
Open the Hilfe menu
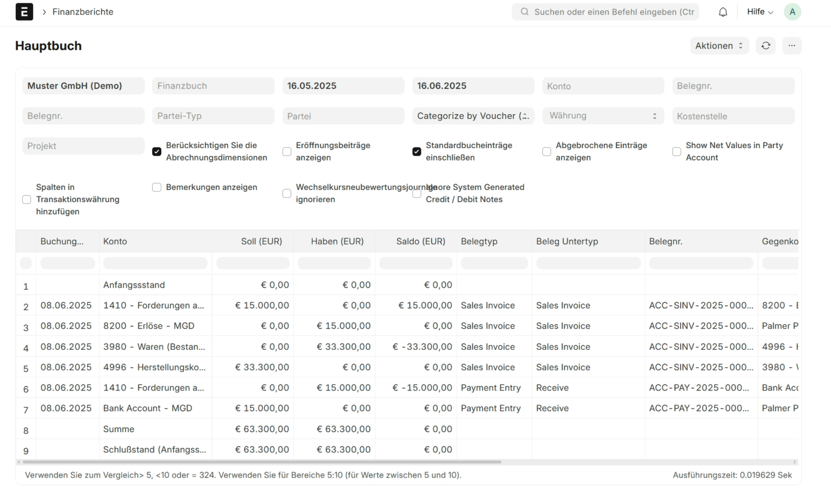[x=760, y=12]
